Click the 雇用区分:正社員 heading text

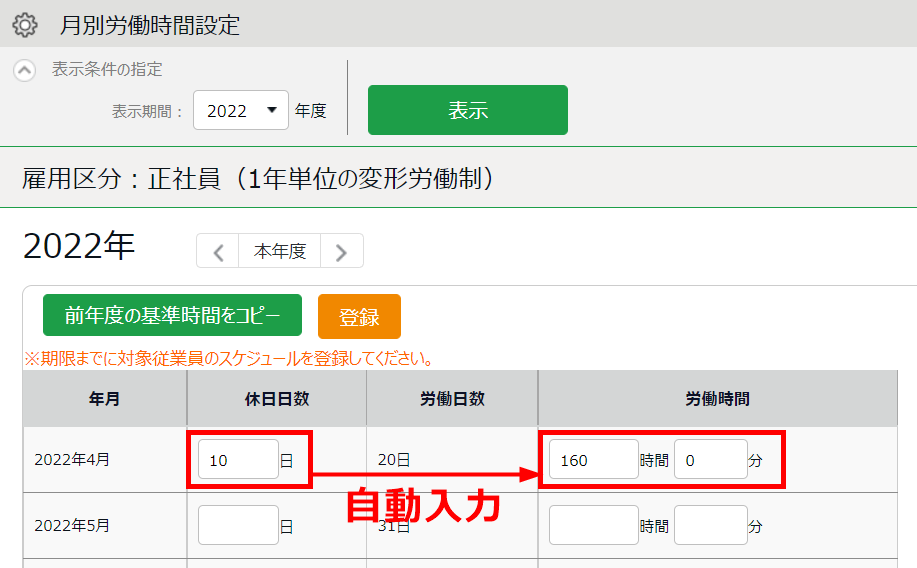(257, 178)
